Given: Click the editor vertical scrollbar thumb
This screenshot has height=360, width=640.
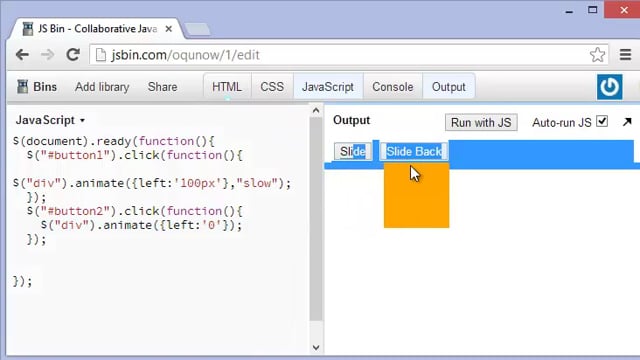Looking at the screenshot, I should coord(316,219).
